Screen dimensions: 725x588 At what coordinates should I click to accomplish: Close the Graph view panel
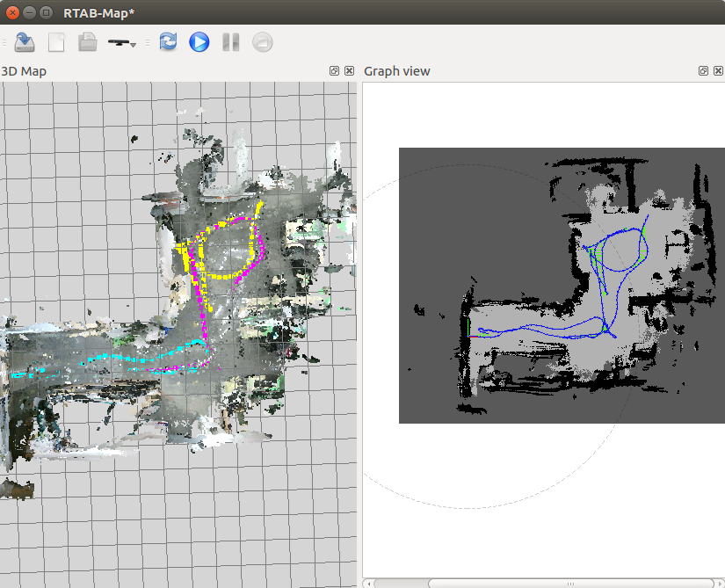717,70
